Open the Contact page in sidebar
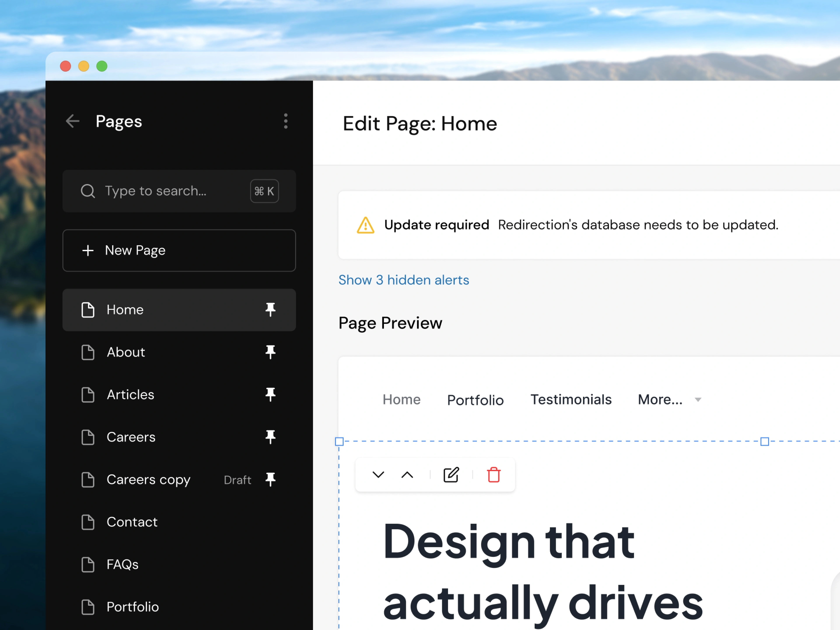Viewport: 840px width, 630px height. (132, 522)
